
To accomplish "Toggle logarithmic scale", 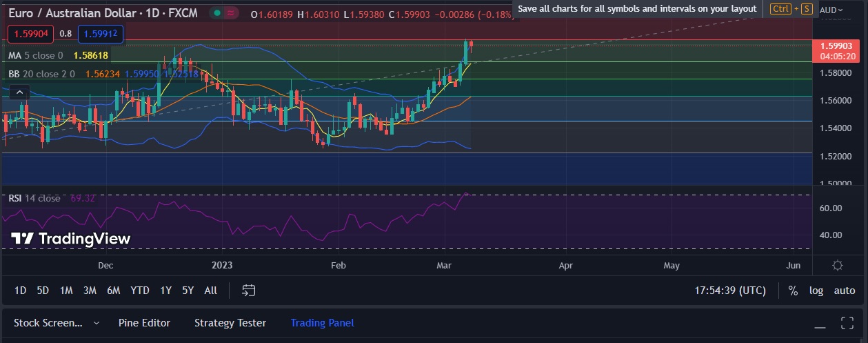I will [x=816, y=291].
